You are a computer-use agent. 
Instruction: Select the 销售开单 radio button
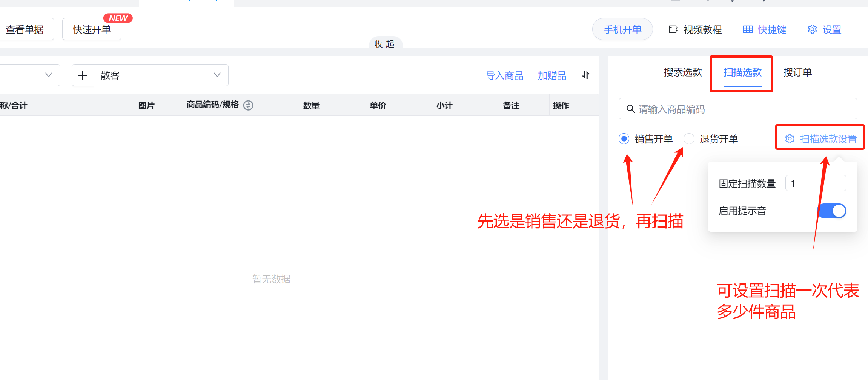coord(624,139)
